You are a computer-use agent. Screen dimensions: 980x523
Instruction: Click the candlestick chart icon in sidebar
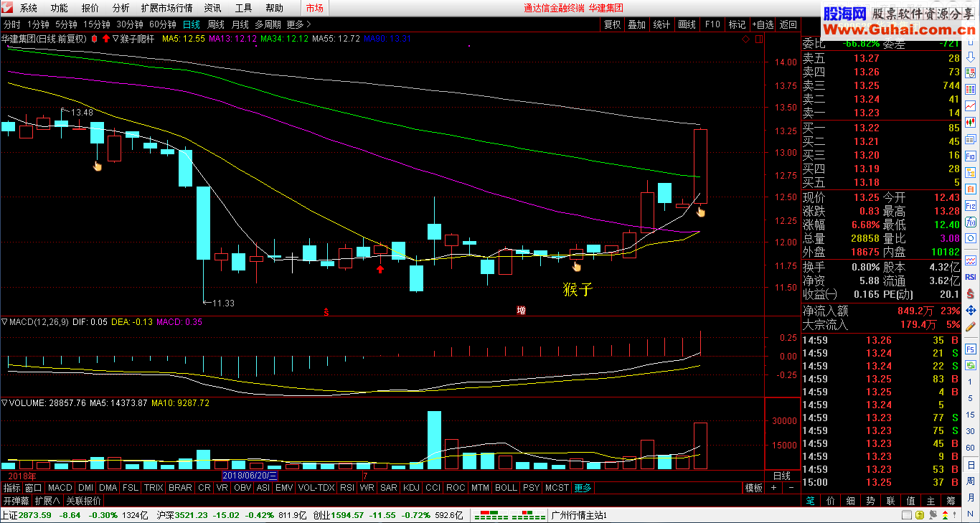tap(971, 123)
